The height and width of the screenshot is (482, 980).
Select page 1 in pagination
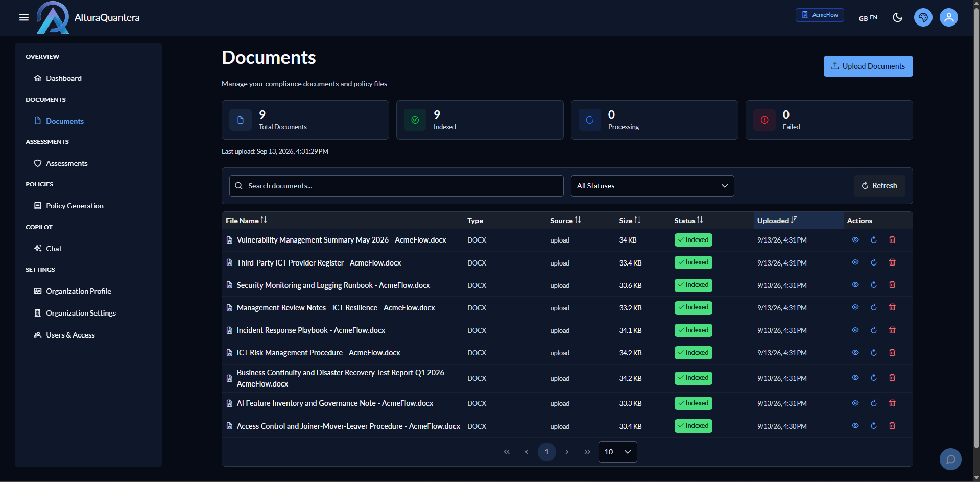546,452
